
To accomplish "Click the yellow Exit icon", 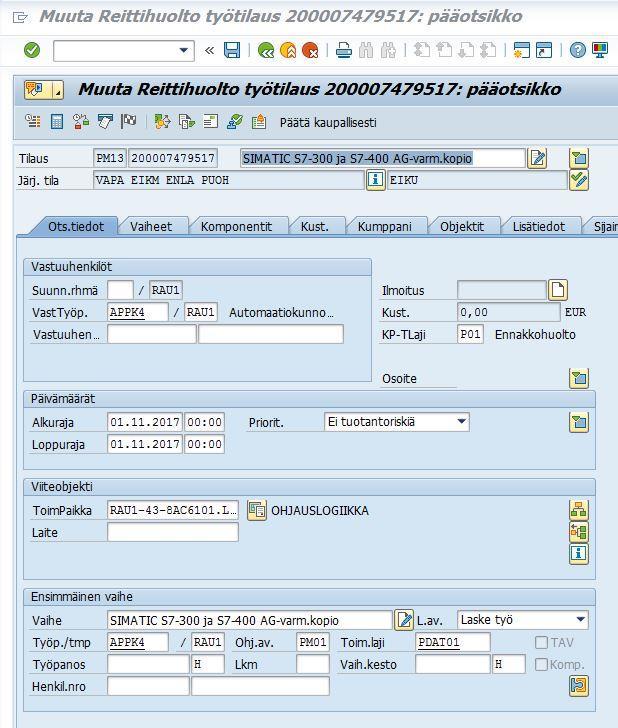I will (x=288, y=50).
